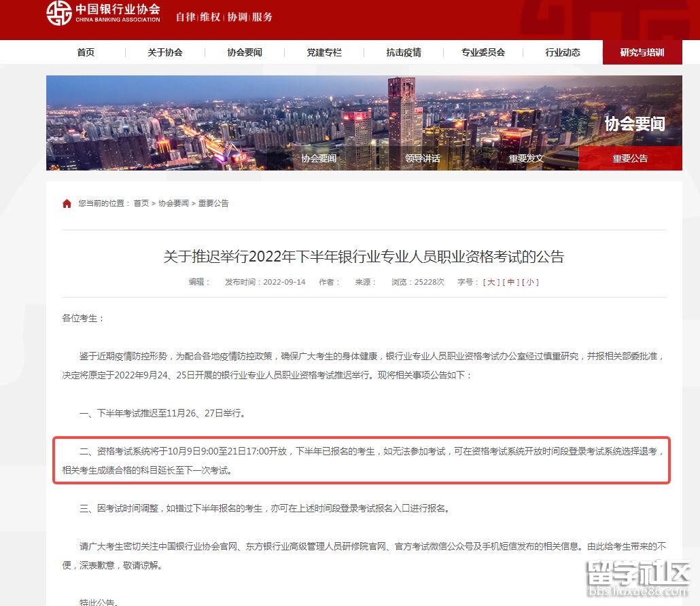Select the 重要公告 banner tab
The height and width of the screenshot is (606, 700).
[630, 158]
